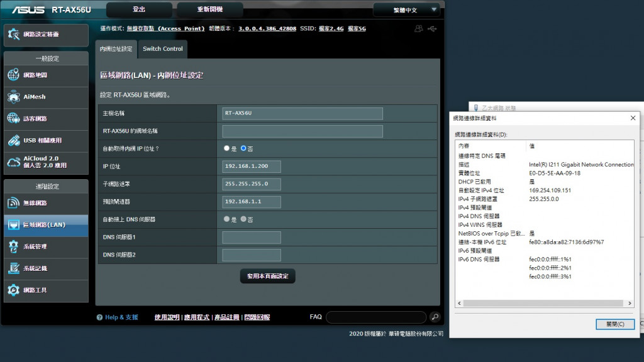644x362 pixels.
Task: Select the 255.255.0.0 subnet mask row
Action: click(545, 199)
